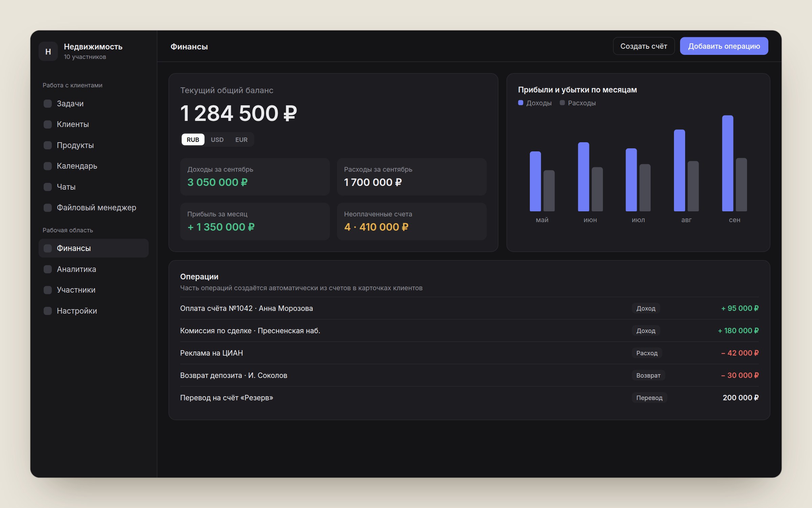Click the − 42 000 ₽ amount
The height and width of the screenshot is (508, 812).
click(740, 353)
